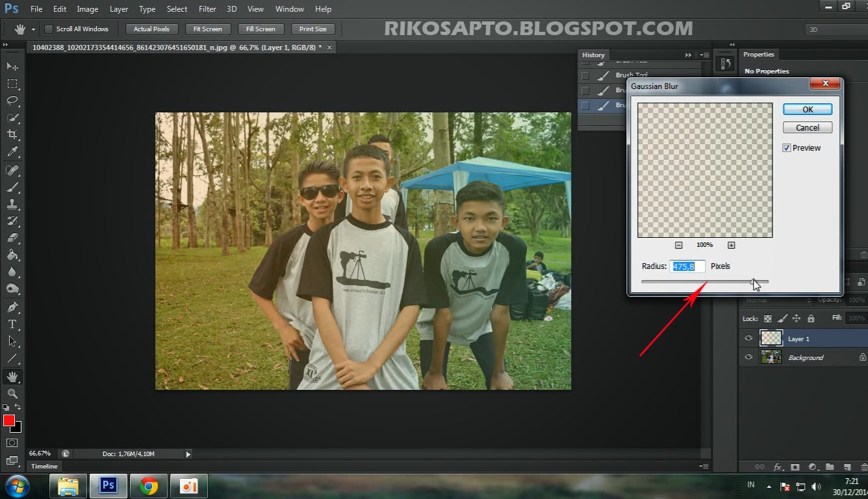This screenshot has height=499, width=868.
Task: Select the Lasso tool
Action: click(x=12, y=101)
